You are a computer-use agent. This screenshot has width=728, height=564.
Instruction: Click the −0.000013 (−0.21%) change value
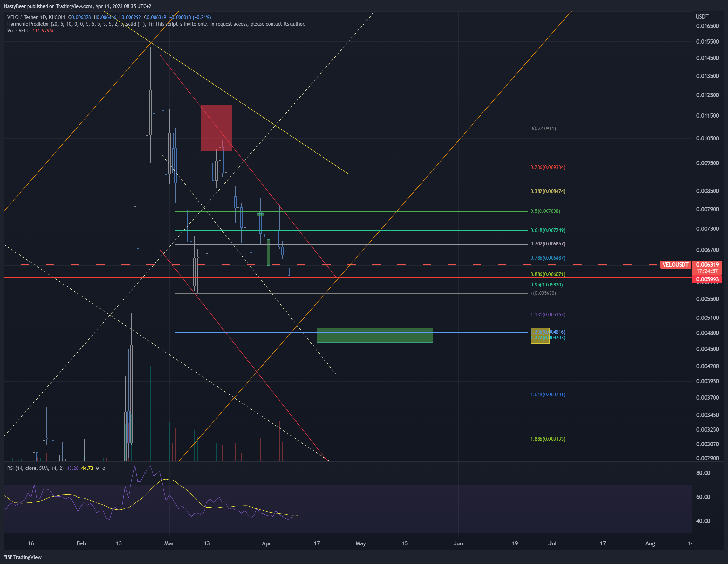pos(190,17)
